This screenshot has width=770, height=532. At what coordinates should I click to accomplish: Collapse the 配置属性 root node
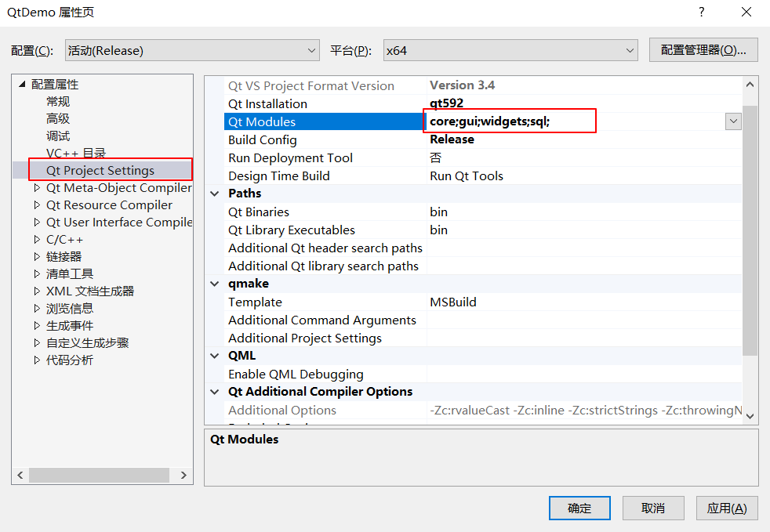[x=22, y=84]
